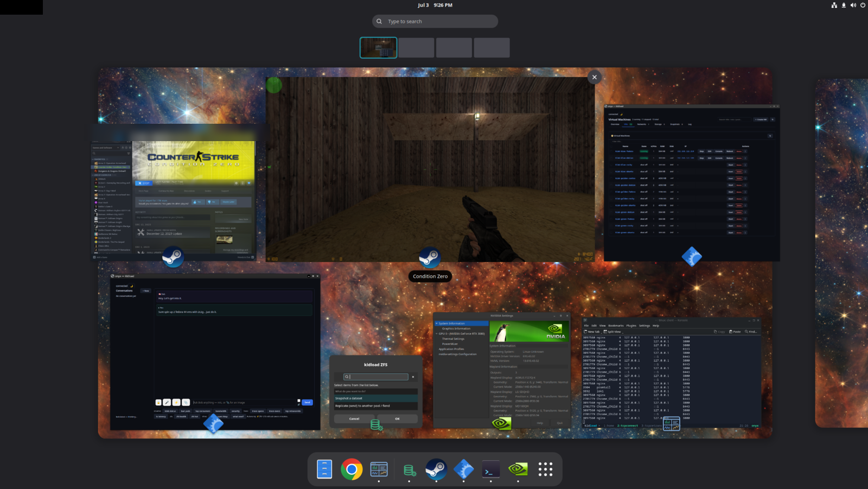Open the Plugins menu in Konsole

pyautogui.click(x=631, y=326)
